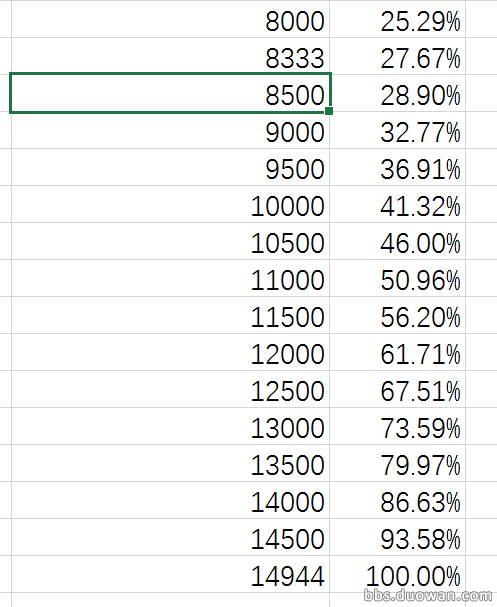Select the cell containing 9500
This screenshot has height=607, width=497.
(x=170, y=167)
